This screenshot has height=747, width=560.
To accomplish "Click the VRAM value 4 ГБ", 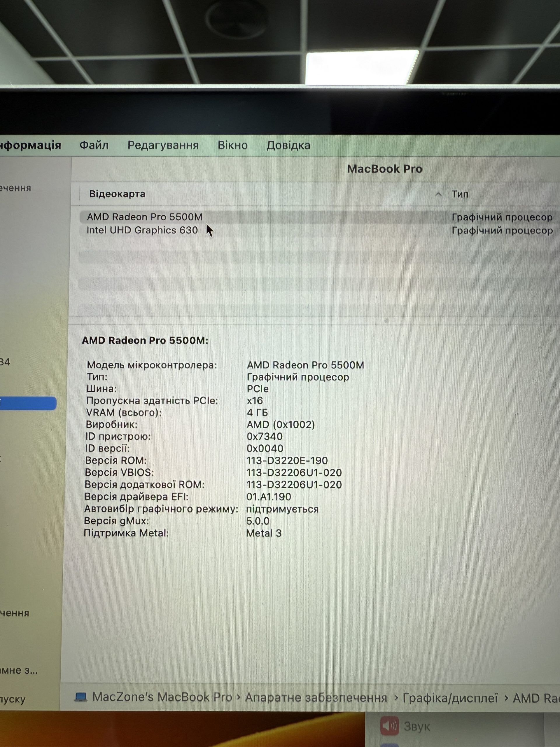I will coord(257,412).
